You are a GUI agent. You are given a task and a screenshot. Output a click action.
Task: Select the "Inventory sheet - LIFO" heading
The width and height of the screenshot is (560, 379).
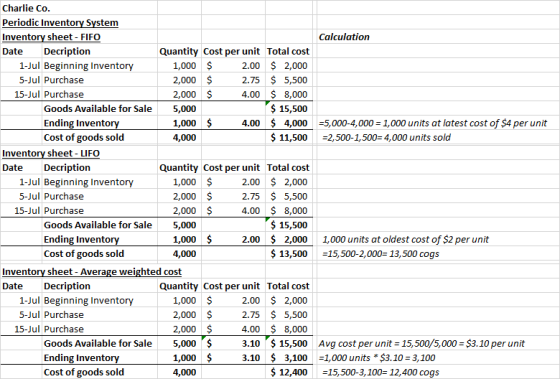point(51,153)
